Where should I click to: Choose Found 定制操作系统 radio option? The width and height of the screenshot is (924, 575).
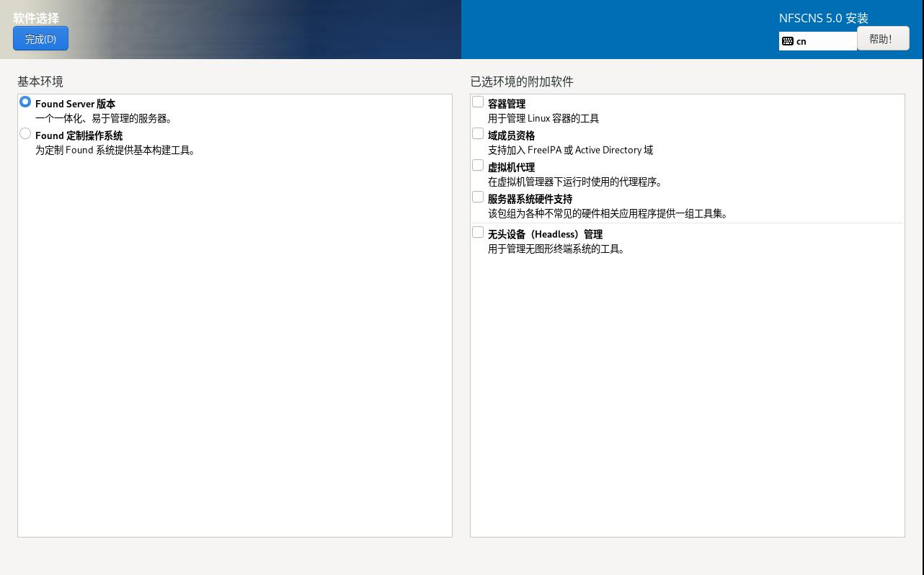tap(25, 134)
